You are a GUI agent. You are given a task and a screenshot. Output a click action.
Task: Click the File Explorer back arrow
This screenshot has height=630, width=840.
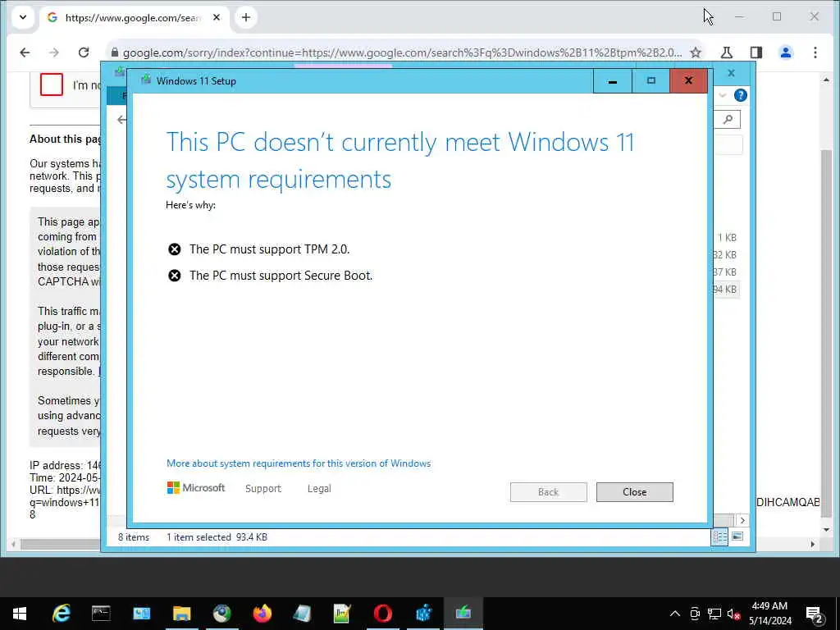[x=121, y=120]
